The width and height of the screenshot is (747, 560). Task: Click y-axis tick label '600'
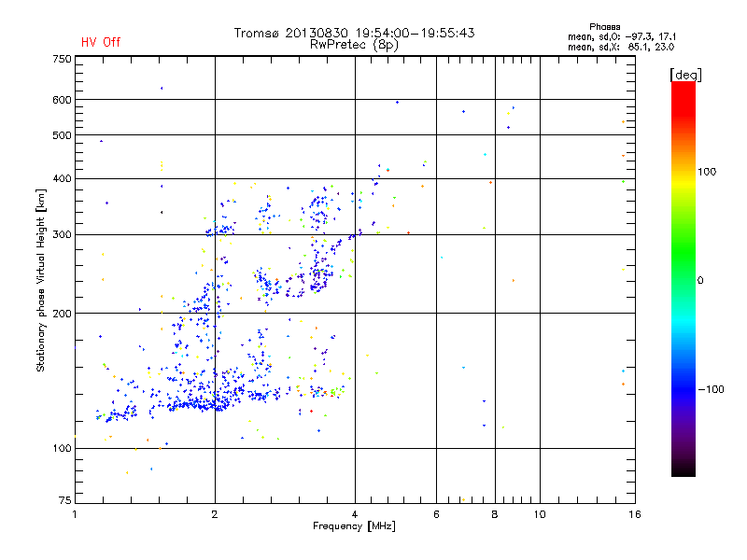(x=62, y=100)
